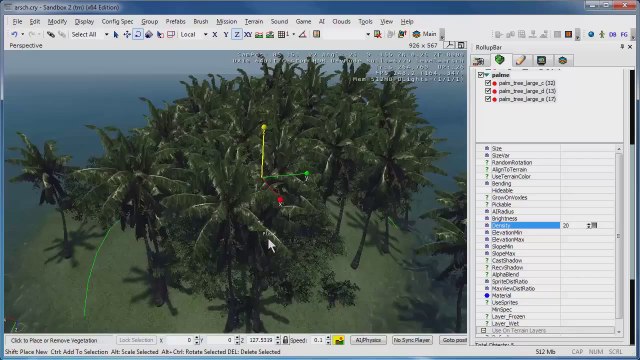Activate the Move tool
The width and height of the screenshot is (640, 360).
127,35
